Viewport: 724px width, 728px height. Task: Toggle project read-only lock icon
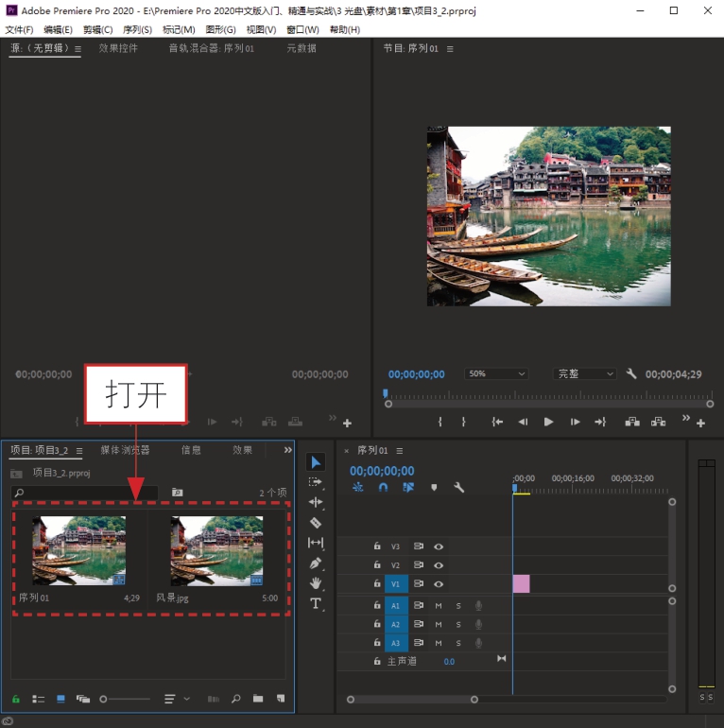pos(16,699)
